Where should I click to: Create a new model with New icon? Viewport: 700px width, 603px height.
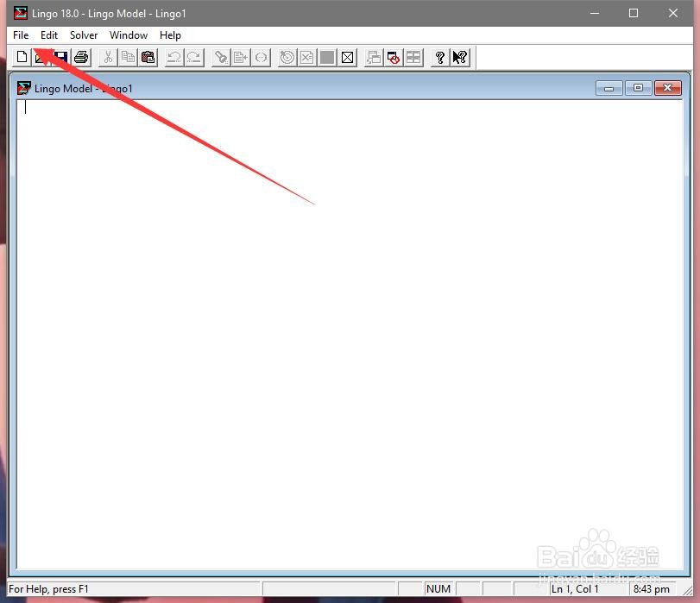click(22, 57)
